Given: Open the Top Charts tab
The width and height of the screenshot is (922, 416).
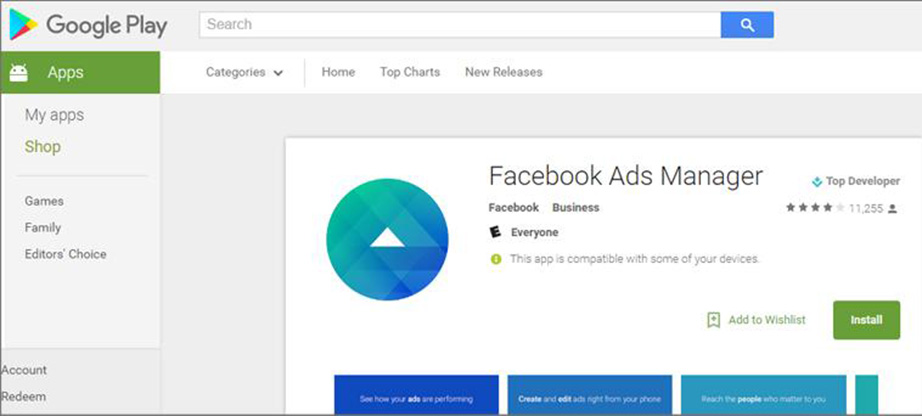Looking at the screenshot, I should [410, 72].
